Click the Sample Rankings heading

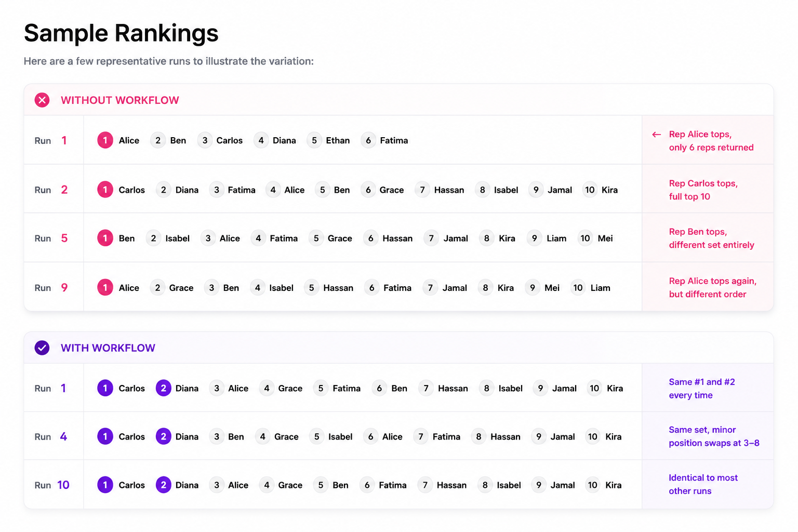[x=121, y=33]
